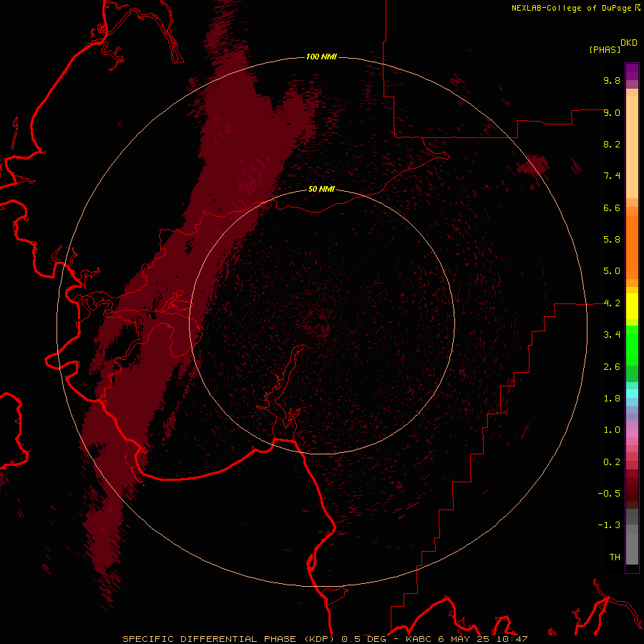
Task: Click the radar site at the rings' center
Action: (322, 321)
